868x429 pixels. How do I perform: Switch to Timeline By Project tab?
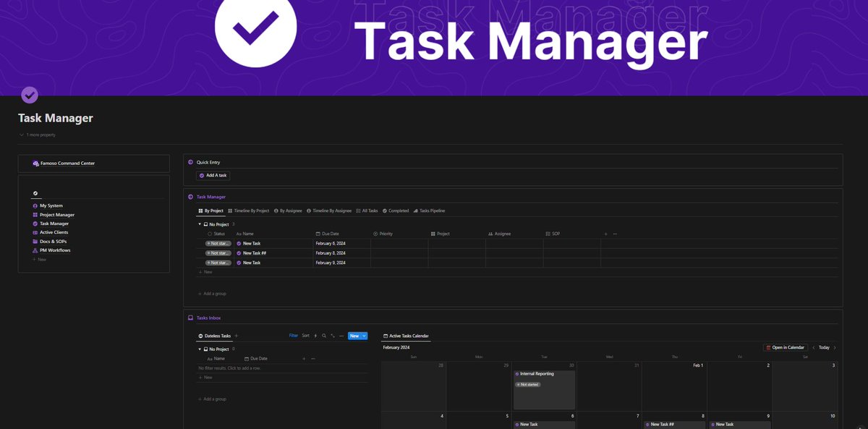point(249,211)
